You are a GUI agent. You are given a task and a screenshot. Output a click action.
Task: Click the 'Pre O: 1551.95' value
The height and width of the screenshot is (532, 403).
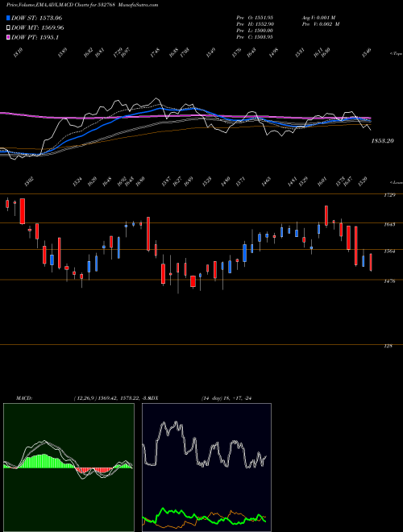(x=255, y=18)
